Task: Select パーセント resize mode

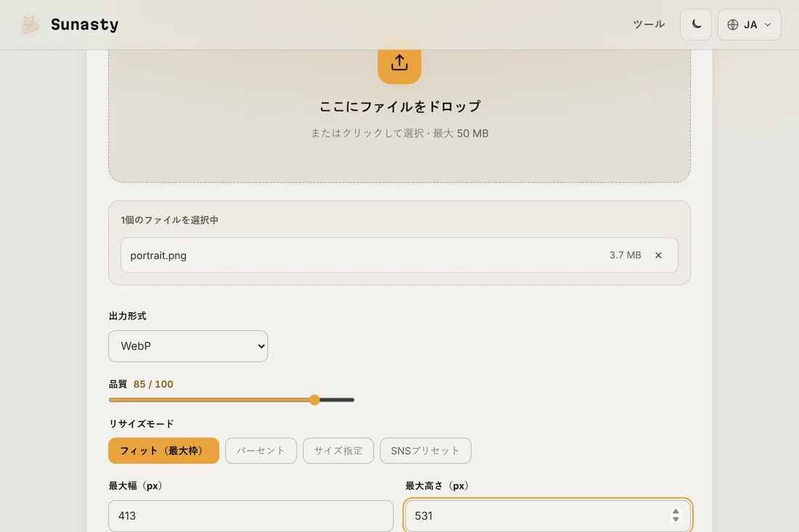Action: tap(261, 451)
